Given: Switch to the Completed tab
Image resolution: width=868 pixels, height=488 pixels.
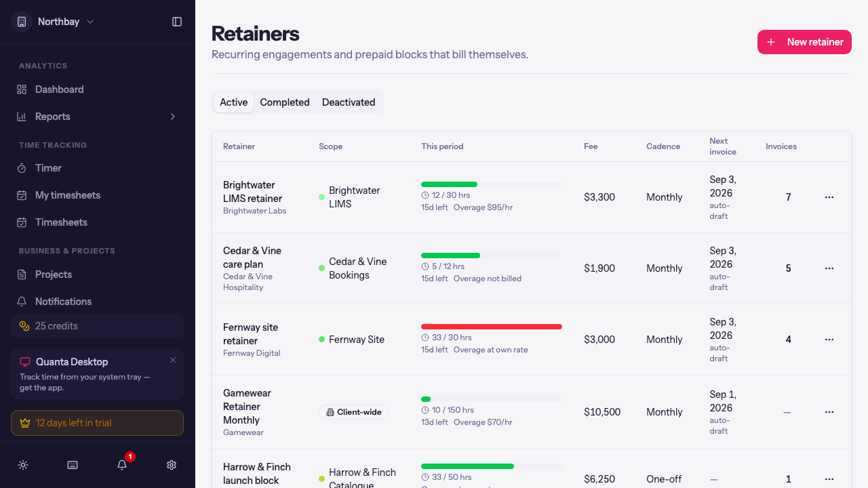Looking at the screenshot, I should pyautogui.click(x=285, y=102).
